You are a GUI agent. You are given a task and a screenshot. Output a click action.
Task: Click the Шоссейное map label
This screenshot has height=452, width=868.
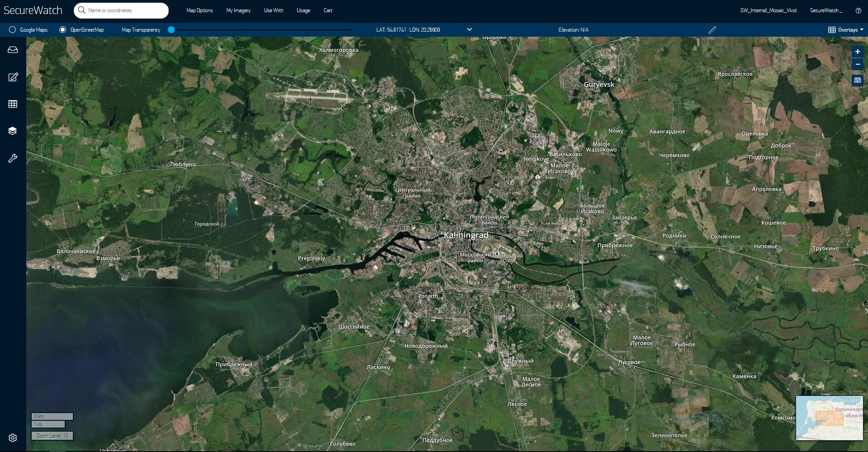(354, 327)
